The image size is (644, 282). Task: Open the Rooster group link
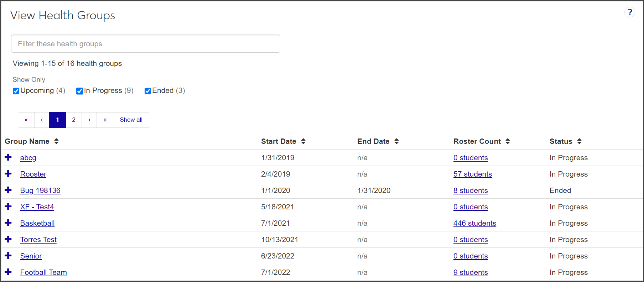33,174
